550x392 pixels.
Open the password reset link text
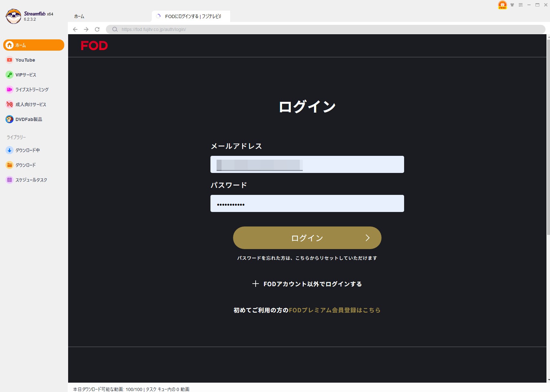[307, 258]
